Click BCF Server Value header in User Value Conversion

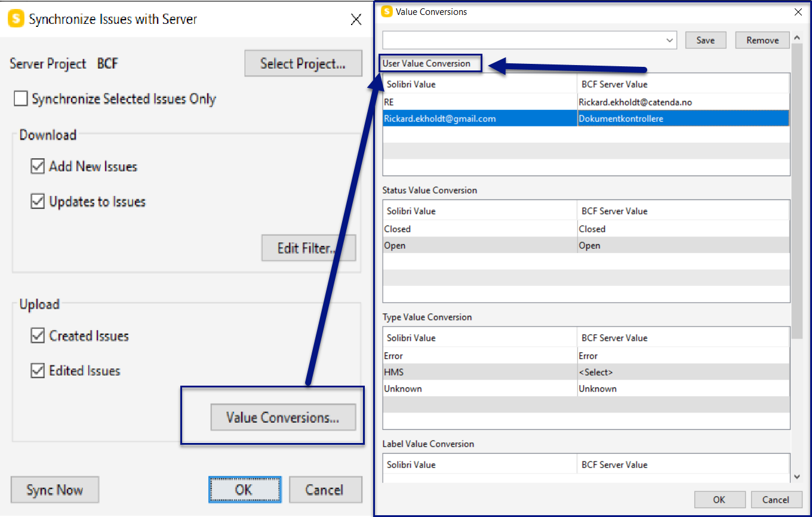pos(684,84)
